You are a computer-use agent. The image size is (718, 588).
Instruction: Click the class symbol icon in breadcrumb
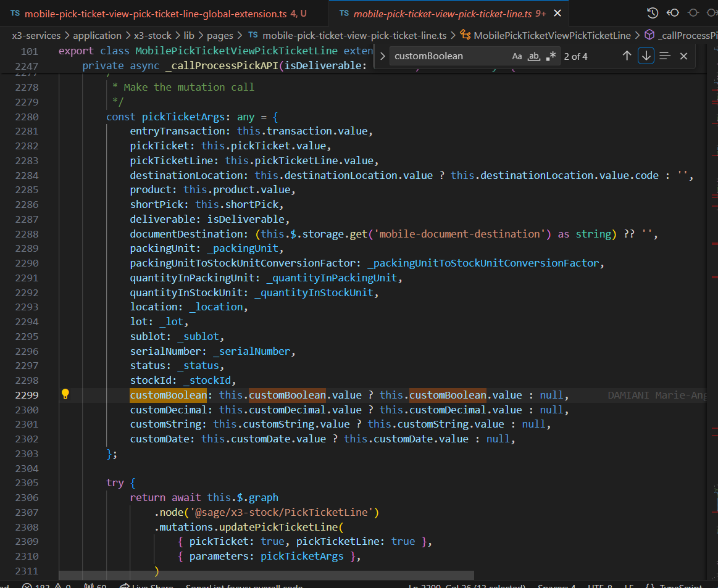pyautogui.click(x=465, y=35)
